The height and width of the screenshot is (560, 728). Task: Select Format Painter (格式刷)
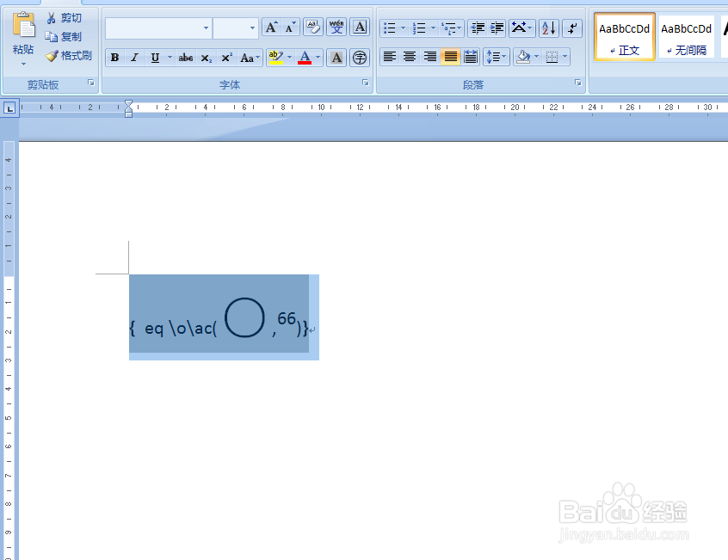pos(69,56)
